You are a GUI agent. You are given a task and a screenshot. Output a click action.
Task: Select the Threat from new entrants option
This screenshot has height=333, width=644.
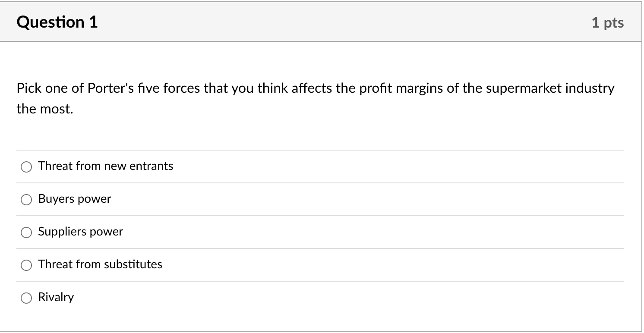[x=26, y=166]
